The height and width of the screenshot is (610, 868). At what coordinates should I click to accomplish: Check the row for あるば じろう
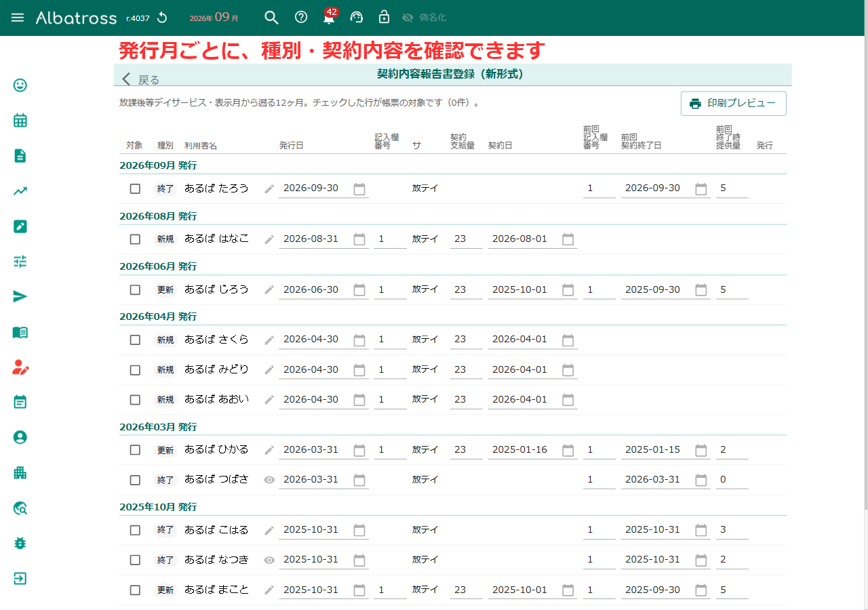coord(135,289)
